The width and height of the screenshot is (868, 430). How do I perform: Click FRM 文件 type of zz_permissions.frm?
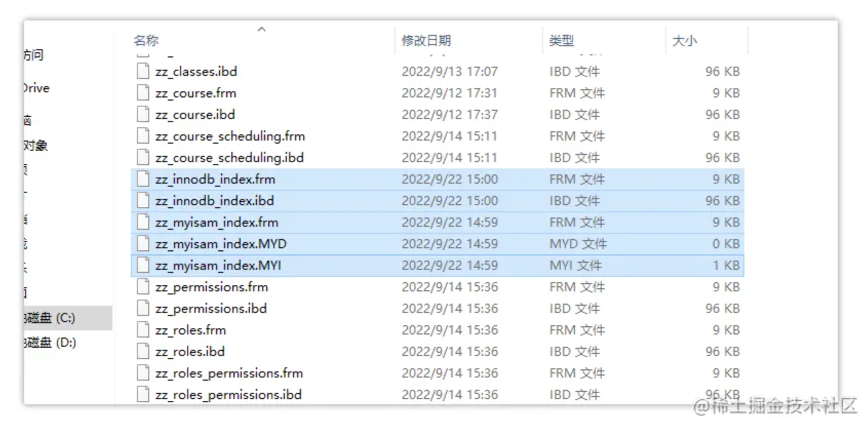click(x=577, y=287)
